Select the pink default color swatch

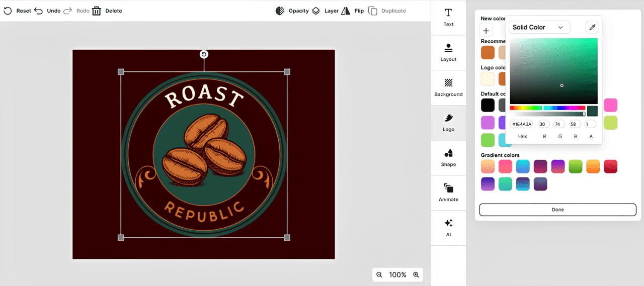(610, 105)
